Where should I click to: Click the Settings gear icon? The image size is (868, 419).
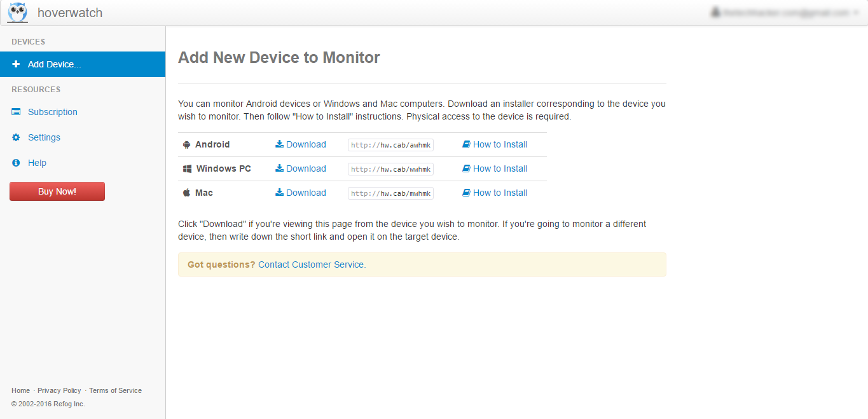tap(16, 137)
